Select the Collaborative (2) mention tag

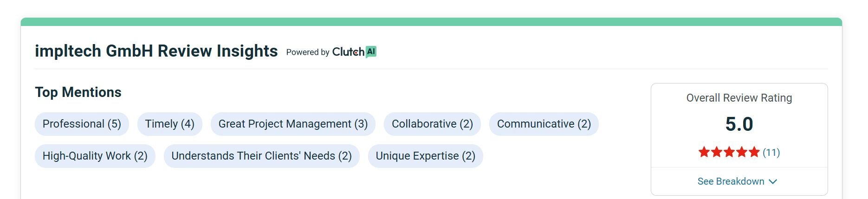432,124
